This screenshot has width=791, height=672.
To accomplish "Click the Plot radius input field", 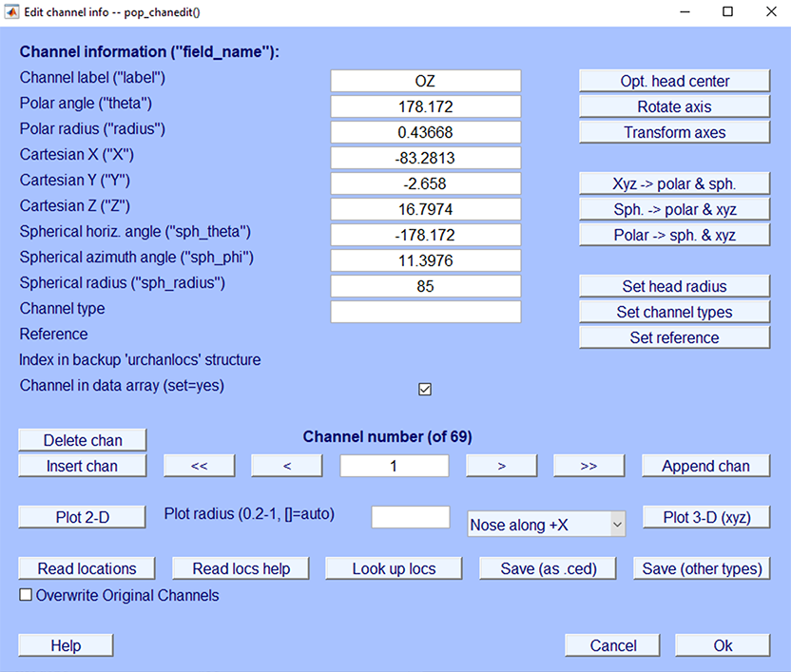I will point(410,517).
